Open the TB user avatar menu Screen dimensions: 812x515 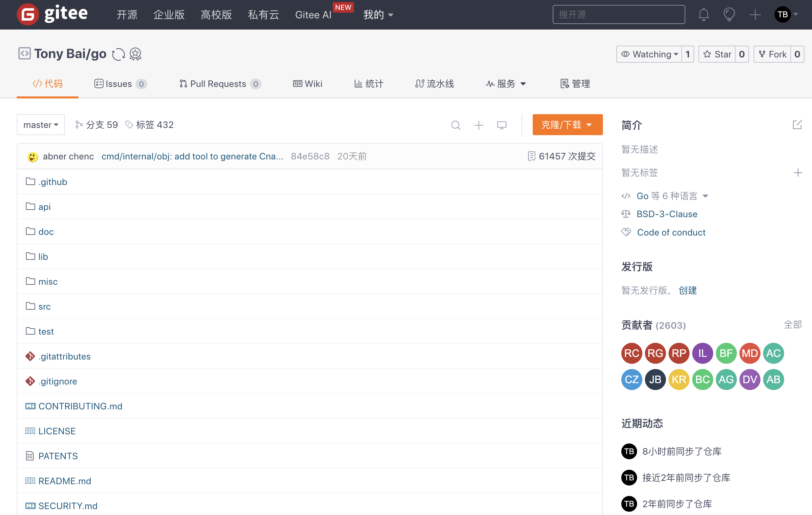pyautogui.click(x=786, y=14)
